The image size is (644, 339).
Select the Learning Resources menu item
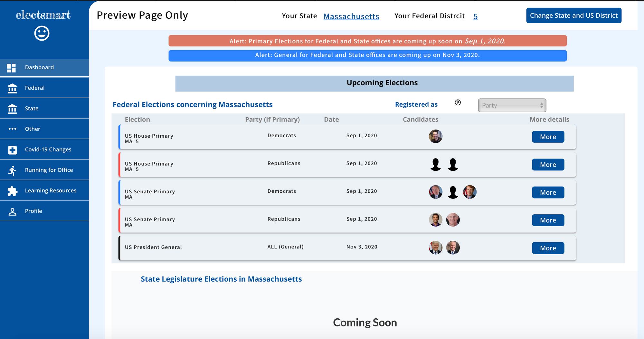(51, 190)
